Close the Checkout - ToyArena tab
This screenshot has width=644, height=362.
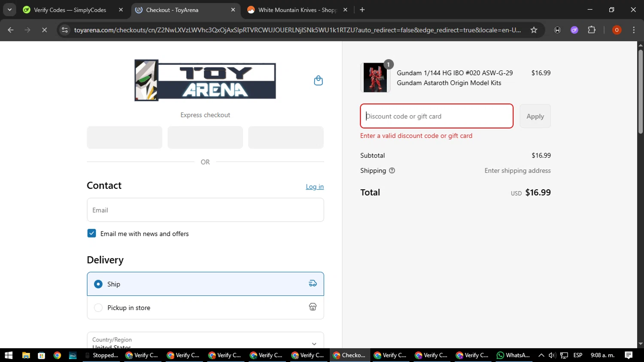coord(233,10)
